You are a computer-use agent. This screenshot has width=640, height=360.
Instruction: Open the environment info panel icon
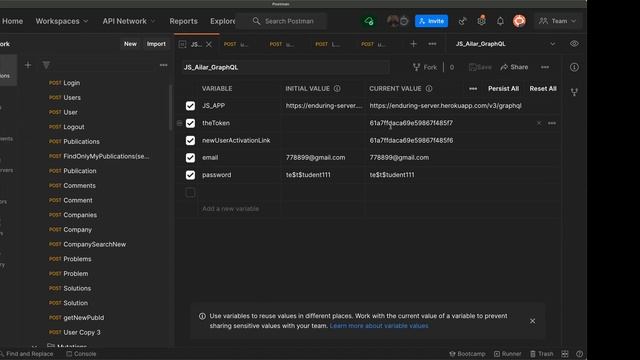pyautogui.click(x=574, y=67)
